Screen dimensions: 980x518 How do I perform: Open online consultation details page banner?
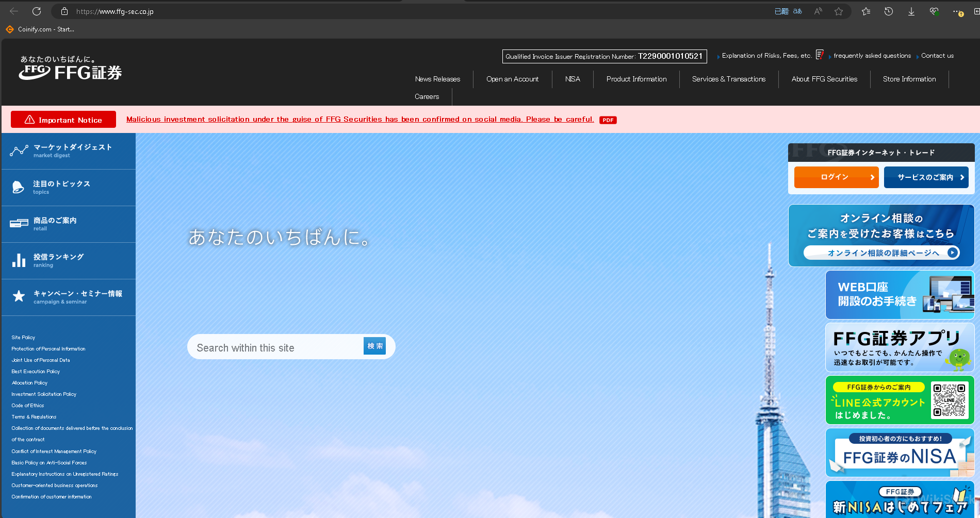881,236
